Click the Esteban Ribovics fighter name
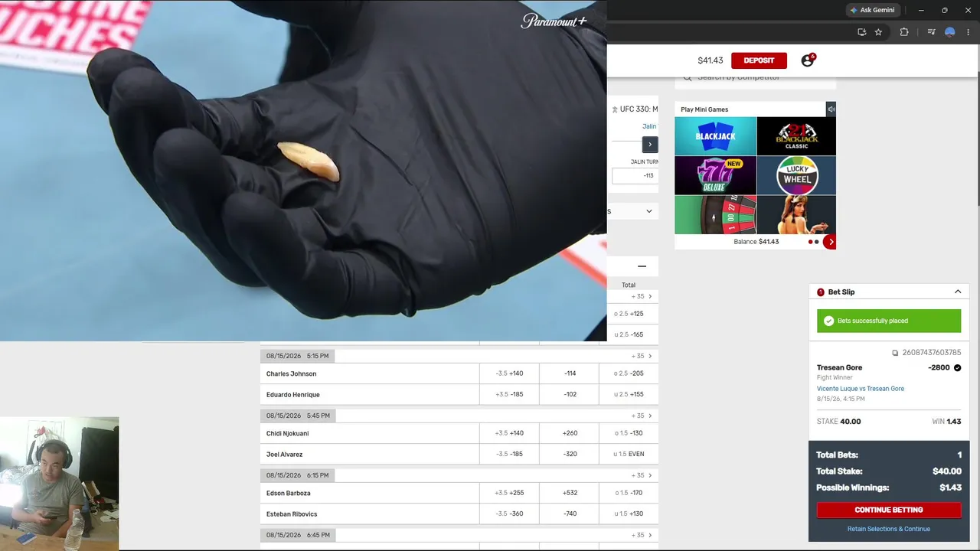The height and width of the screenshot is (551, 980). coord(292,514)
